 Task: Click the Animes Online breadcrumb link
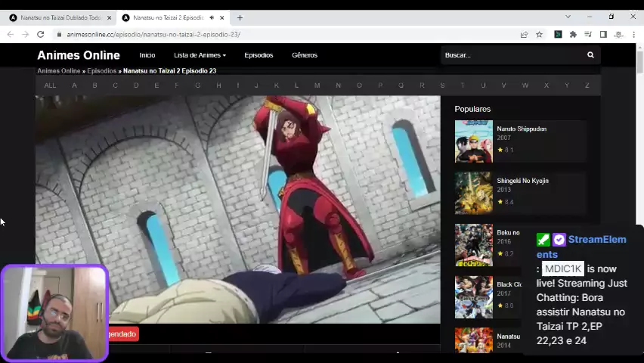tap(59, 71)
